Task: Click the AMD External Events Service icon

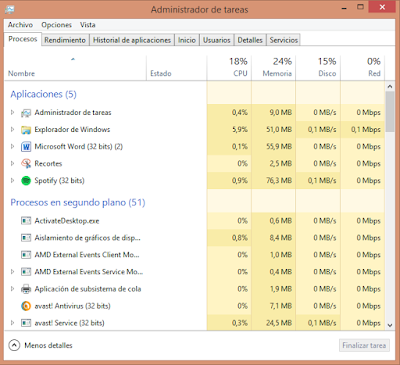Action: tap(26, 272)
